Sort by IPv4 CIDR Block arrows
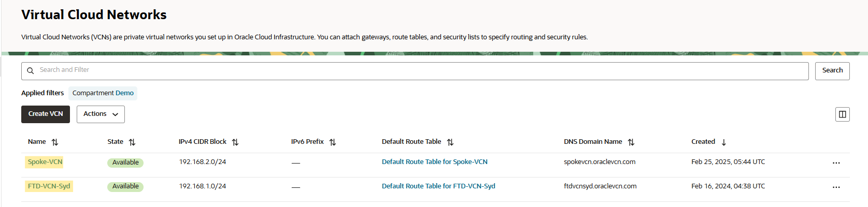868x207 pixels. (x=235, y=142)
